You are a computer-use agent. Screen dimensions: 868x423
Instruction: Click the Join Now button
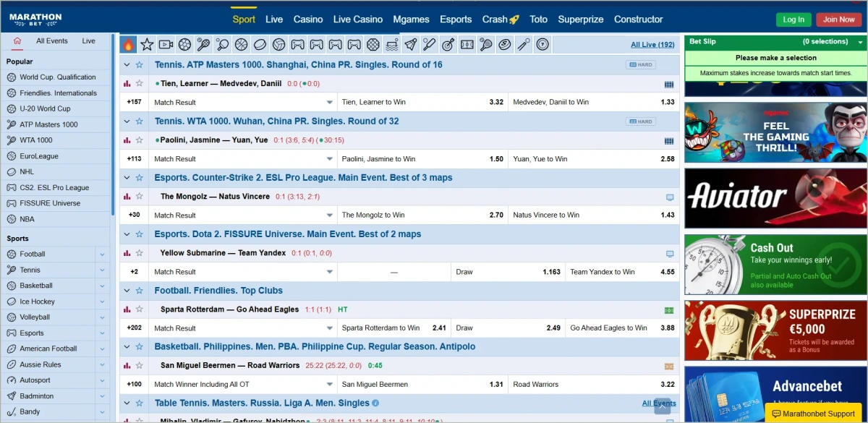click(x=838, y=20)
